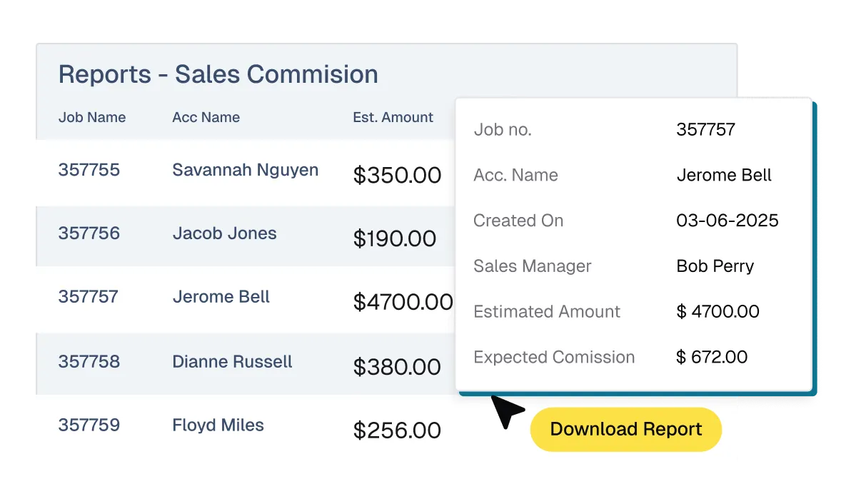Click the $ 672.00 expected commission value
The width and height of the screenshot is (851, 504).
pyautogui.click(x=712, y=357)
